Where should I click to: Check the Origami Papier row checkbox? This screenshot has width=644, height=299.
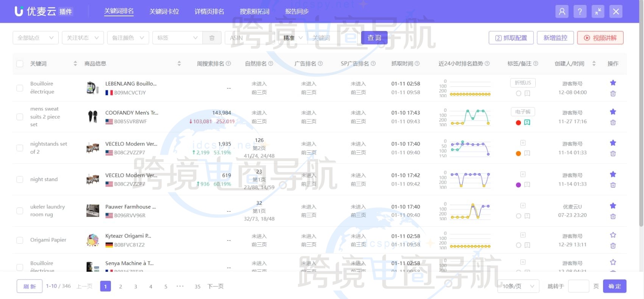(20, 240)
